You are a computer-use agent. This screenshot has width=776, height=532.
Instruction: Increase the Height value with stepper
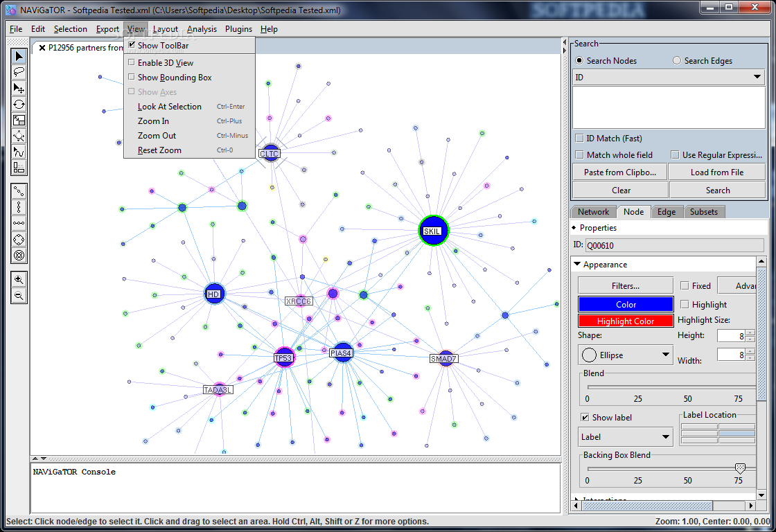click(750, 333)
